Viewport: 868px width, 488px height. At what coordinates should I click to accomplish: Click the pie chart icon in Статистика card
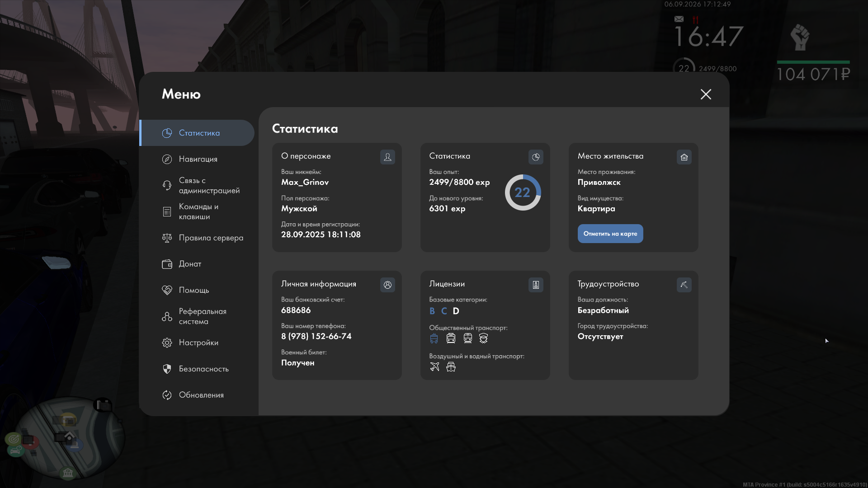click(536, 157)
